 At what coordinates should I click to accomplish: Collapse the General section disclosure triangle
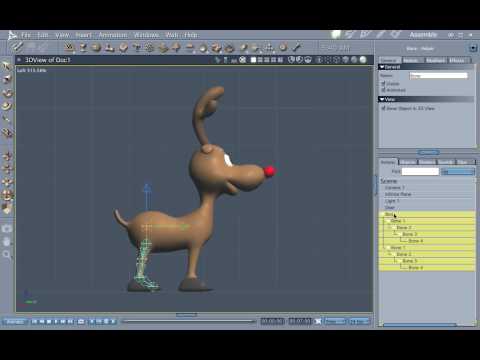[382, 67]
